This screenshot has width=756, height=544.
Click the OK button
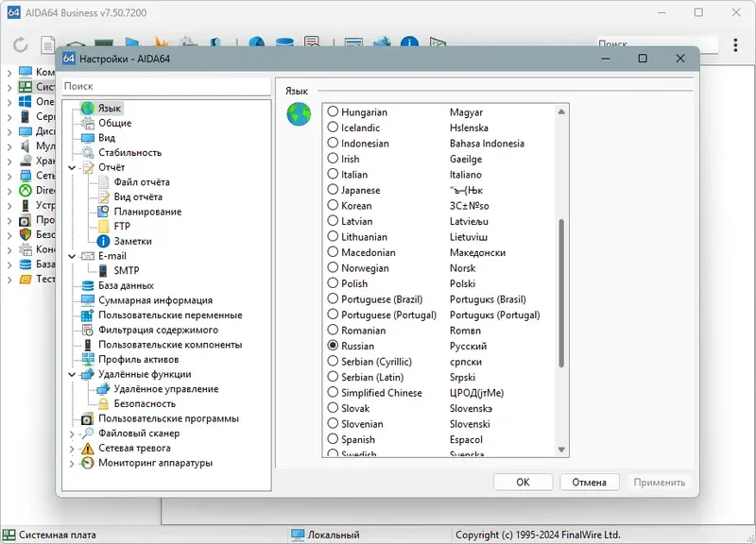click(x=524, y=482)
